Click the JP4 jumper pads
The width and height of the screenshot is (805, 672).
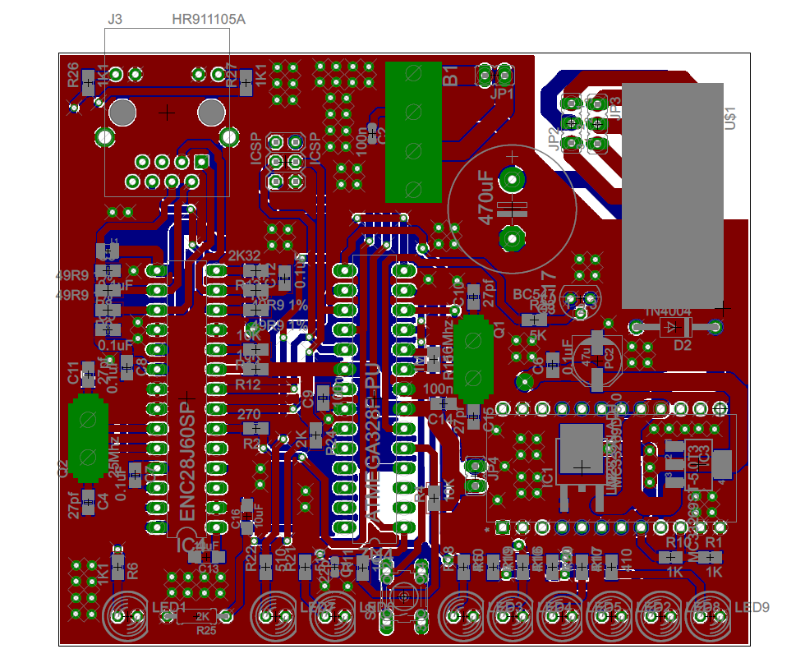(x=474, y=476)
